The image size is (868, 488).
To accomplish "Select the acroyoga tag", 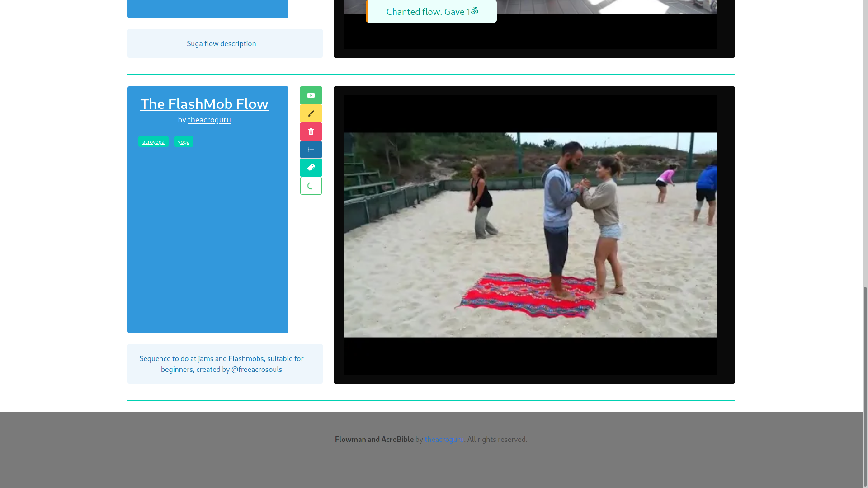I will pos(153,142).
